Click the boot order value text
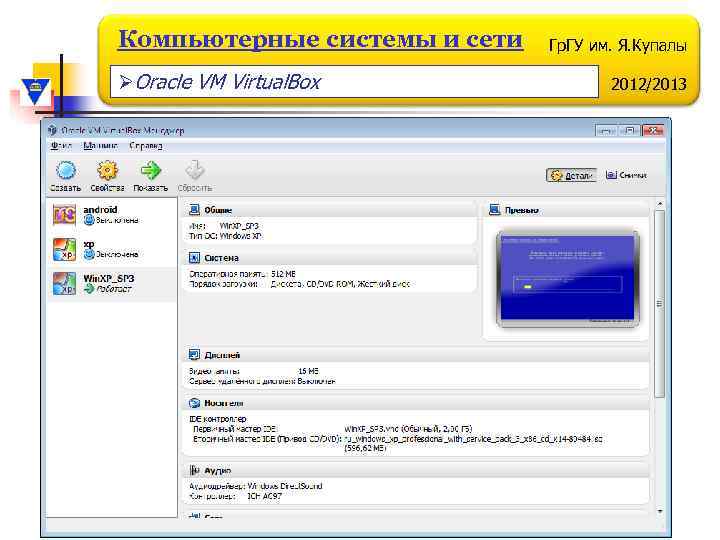 pyautogui.click(x=340, y=284)
